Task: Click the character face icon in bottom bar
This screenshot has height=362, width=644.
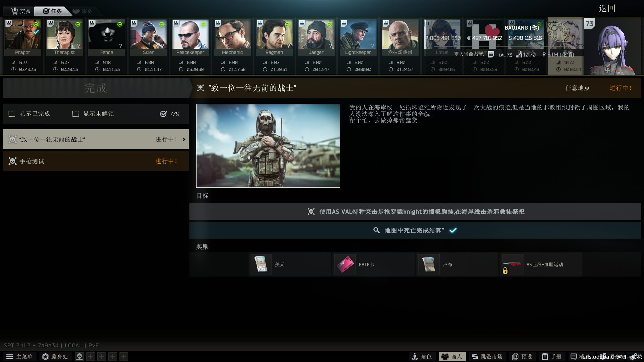Action: click(79, 356)
